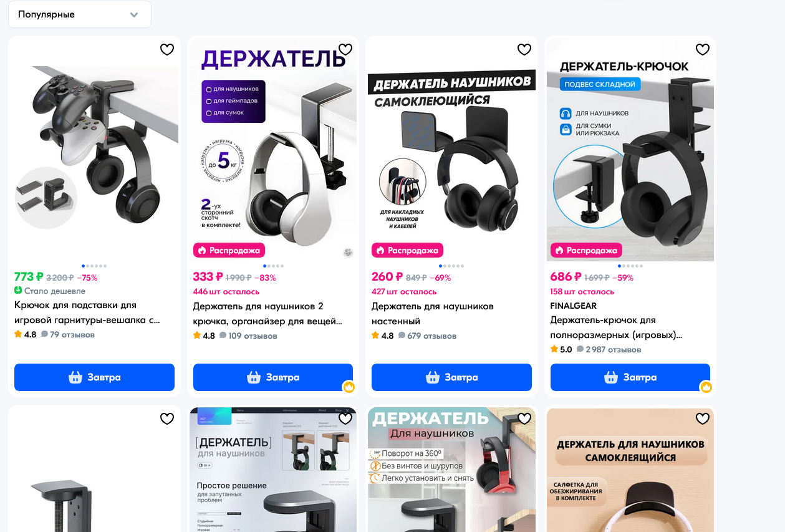This screenshot has width=785, height=532.
Task: Add the 773 ₽ hook to cart with Завтра
Action: pyautogui.click(x=94, y=377)
